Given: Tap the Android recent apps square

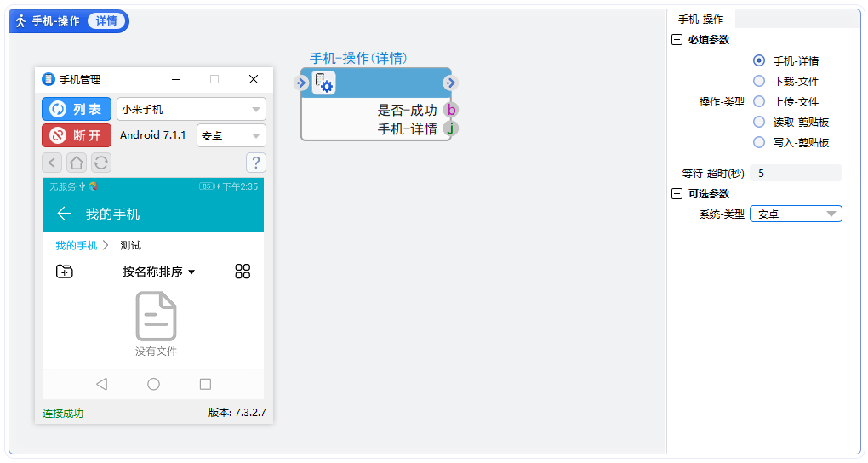Looking at the screenshot, I should (205, 384).
